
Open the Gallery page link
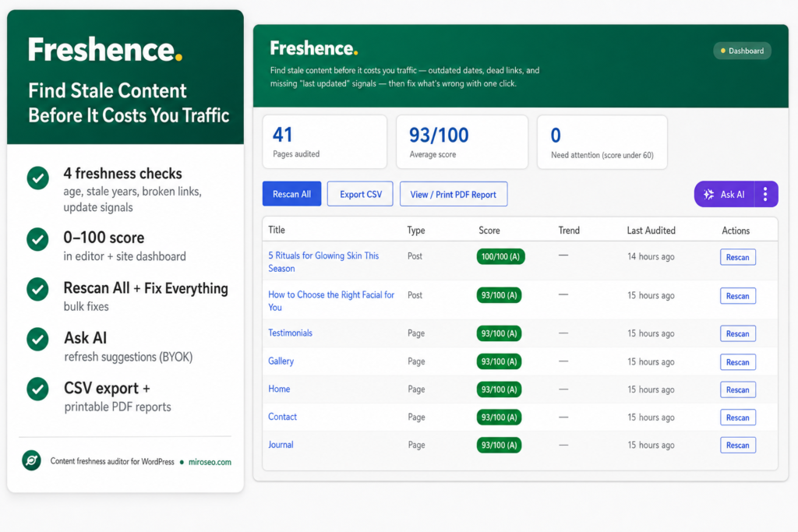[x=281, y=361]
